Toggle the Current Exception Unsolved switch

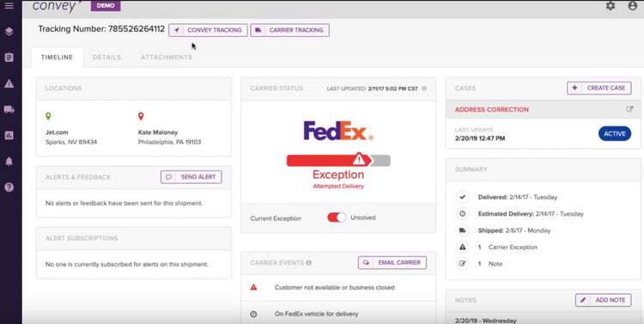coord(337,217)
